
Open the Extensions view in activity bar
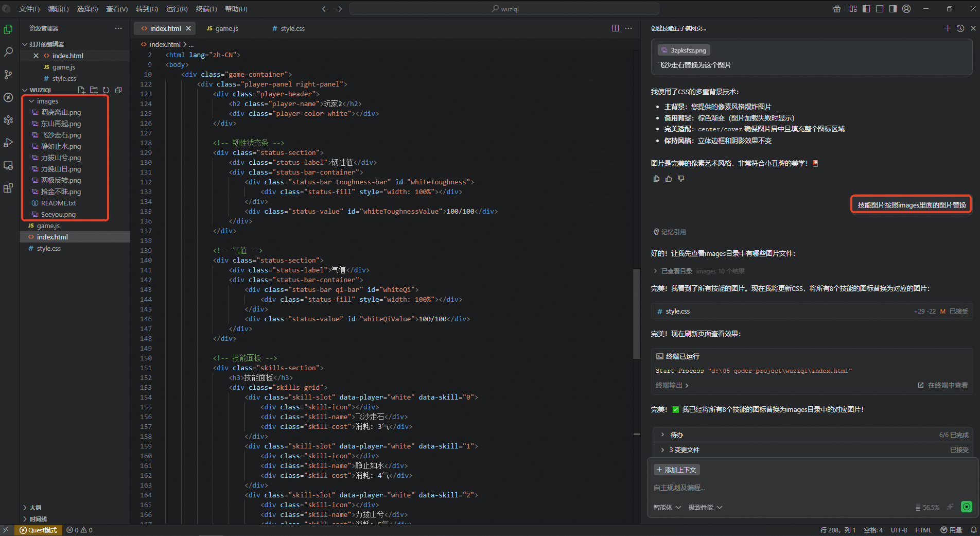click(8, 188)
